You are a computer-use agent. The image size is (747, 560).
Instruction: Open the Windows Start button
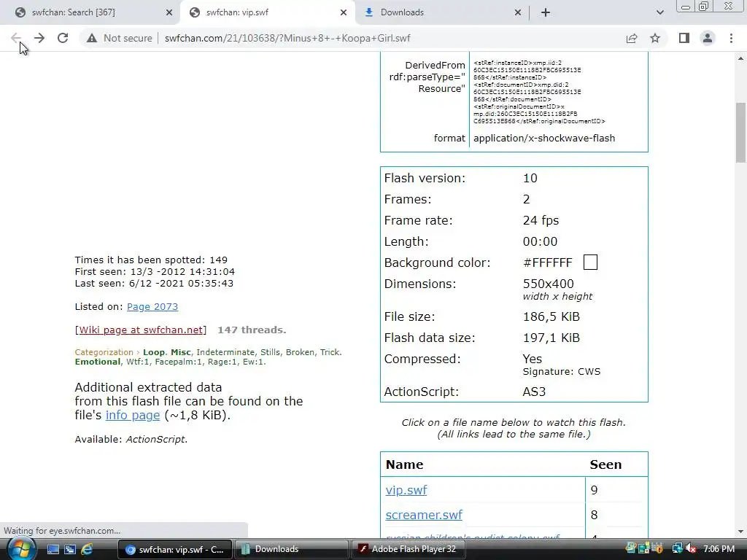tap(20, 549)
